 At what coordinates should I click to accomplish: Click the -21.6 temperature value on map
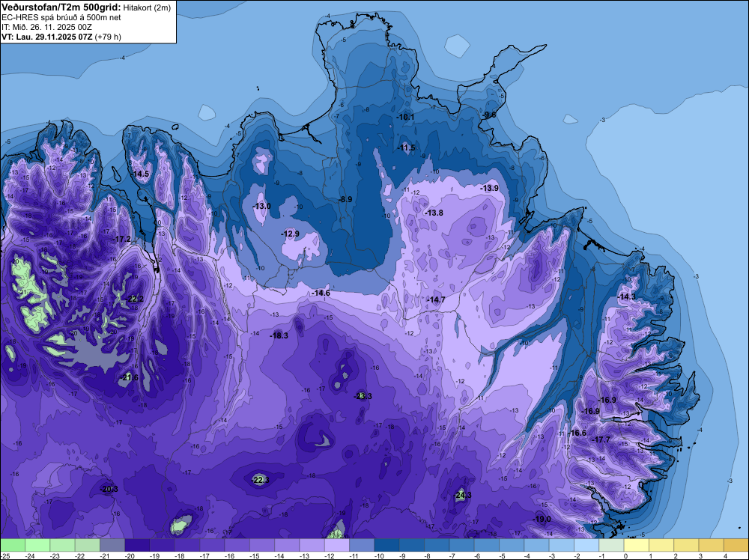[129, 377]
